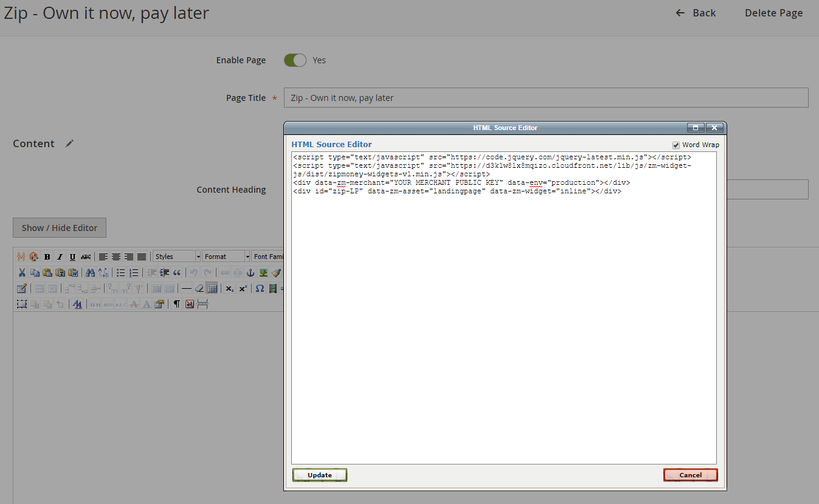The height and width of the screenshot is (504, 819).
Task: Cancel the HTML Source Editor dialog
Action: pyautogui.click(x=691, y=475)
